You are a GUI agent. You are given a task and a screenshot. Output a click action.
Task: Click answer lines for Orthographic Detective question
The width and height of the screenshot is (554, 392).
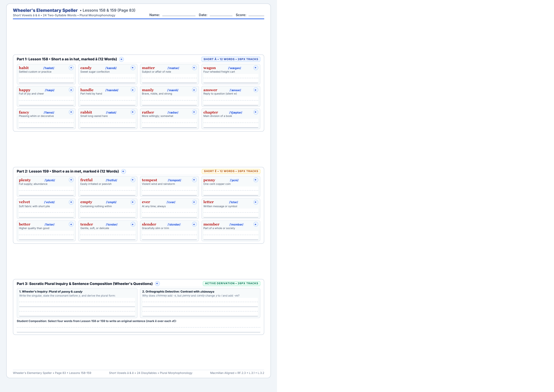(x=200, y=307)
